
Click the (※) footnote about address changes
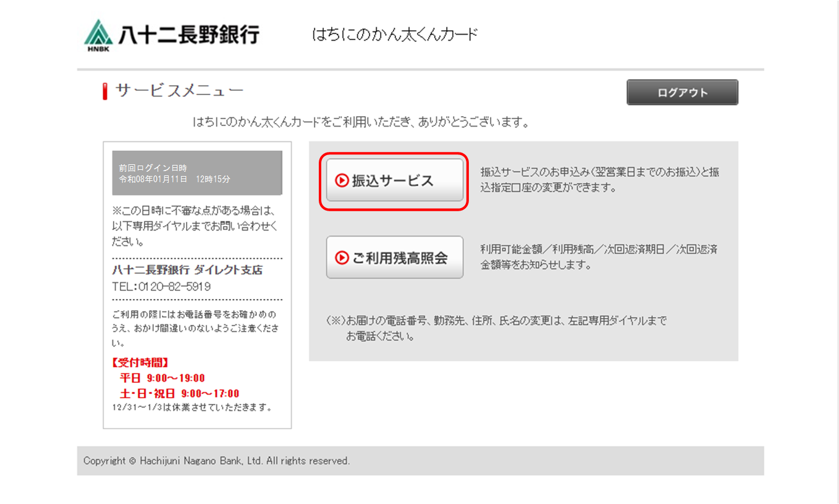(x=496, y=329)
